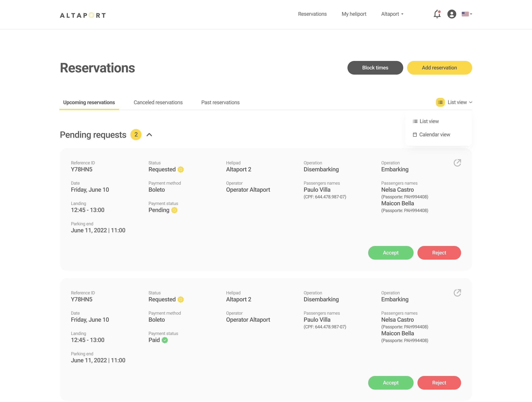Select the Canceled reservations tab

(158, 102)
